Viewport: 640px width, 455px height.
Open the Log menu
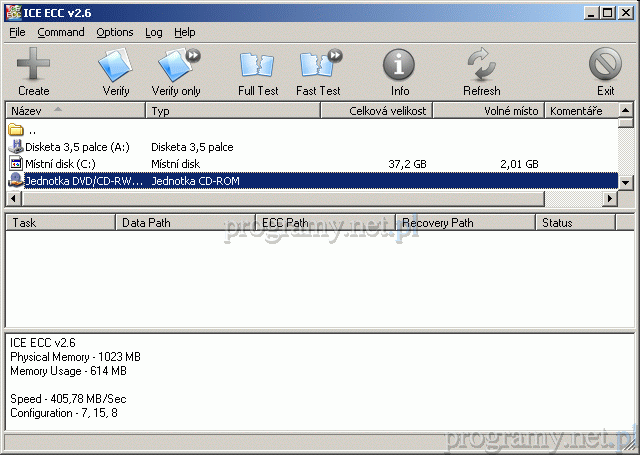[154, 32]
